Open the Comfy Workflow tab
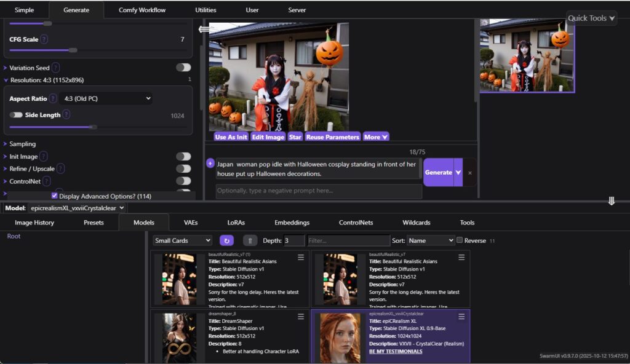 tap(142, 10)
